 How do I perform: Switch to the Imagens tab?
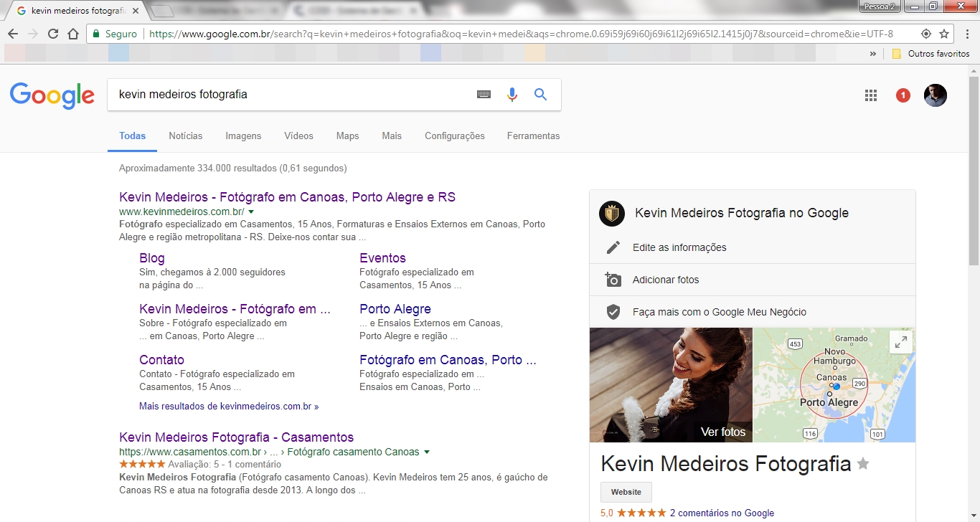[243, 136]
